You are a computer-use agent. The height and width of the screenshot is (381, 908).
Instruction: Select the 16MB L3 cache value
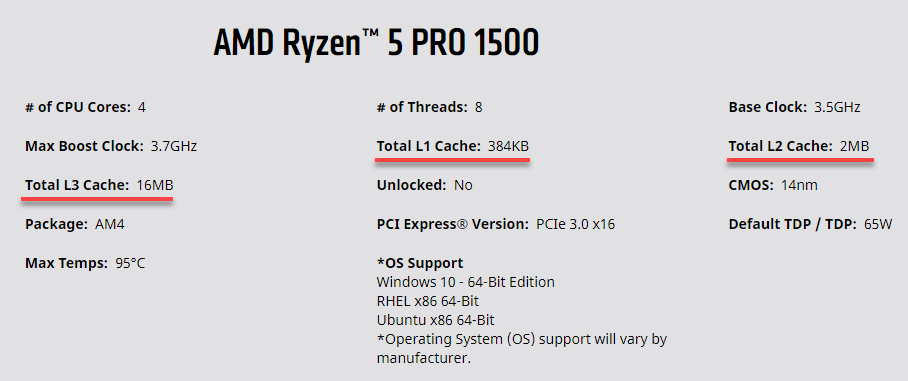155,185
